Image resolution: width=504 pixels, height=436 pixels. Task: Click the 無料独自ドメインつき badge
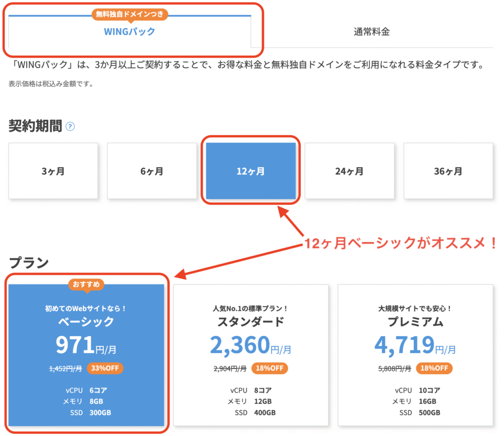[130, 14]
